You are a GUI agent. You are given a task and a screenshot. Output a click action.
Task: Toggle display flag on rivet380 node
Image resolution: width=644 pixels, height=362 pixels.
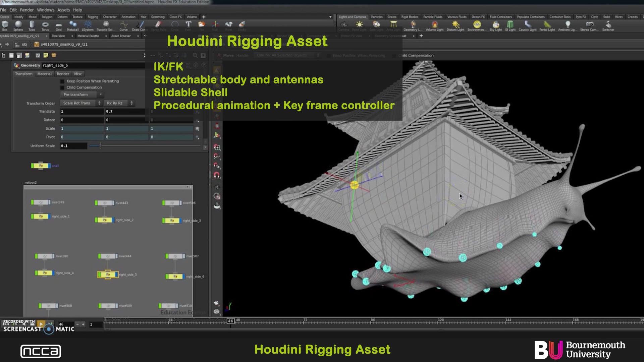click(53, 256)
